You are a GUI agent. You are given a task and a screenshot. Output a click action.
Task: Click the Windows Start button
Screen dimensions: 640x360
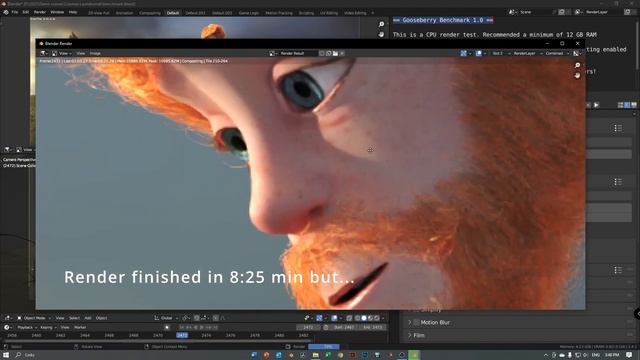coord(6,355)
